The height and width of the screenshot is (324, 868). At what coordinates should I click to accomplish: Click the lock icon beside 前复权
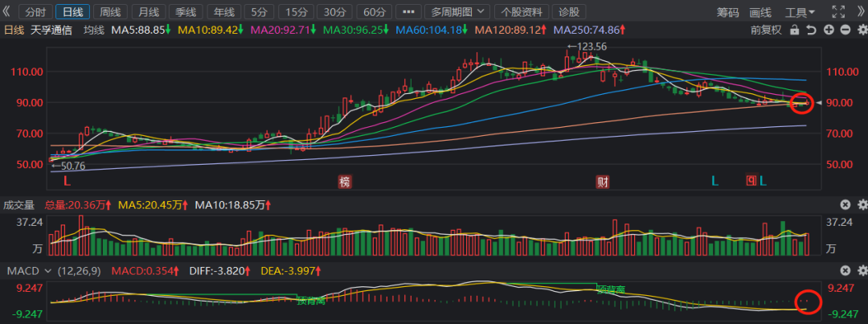pyautogui.click(x=795, y=31)
